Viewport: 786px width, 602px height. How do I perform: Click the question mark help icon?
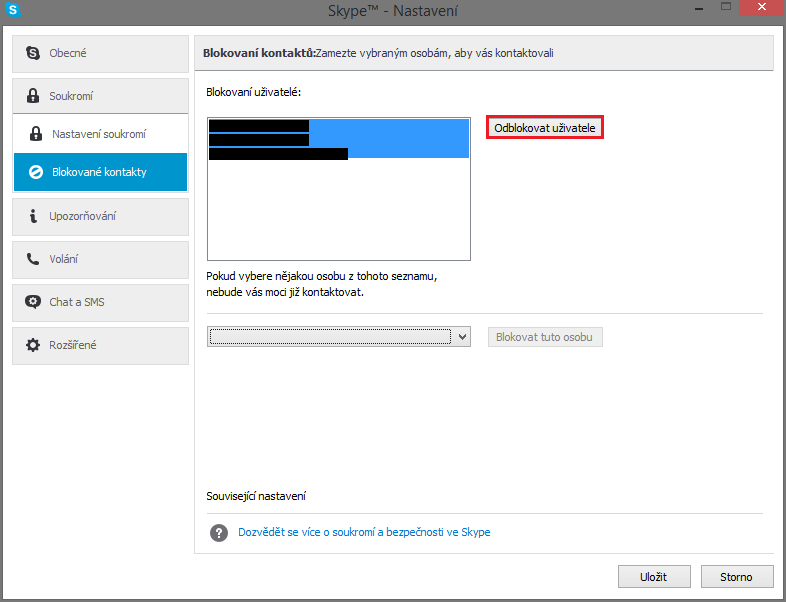tap(219, 533)
